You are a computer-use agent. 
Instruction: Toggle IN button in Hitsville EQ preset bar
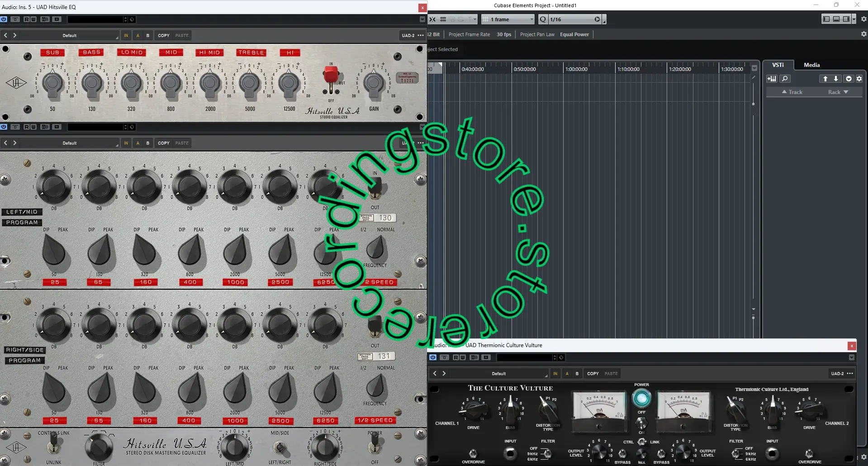pos(126,35)
